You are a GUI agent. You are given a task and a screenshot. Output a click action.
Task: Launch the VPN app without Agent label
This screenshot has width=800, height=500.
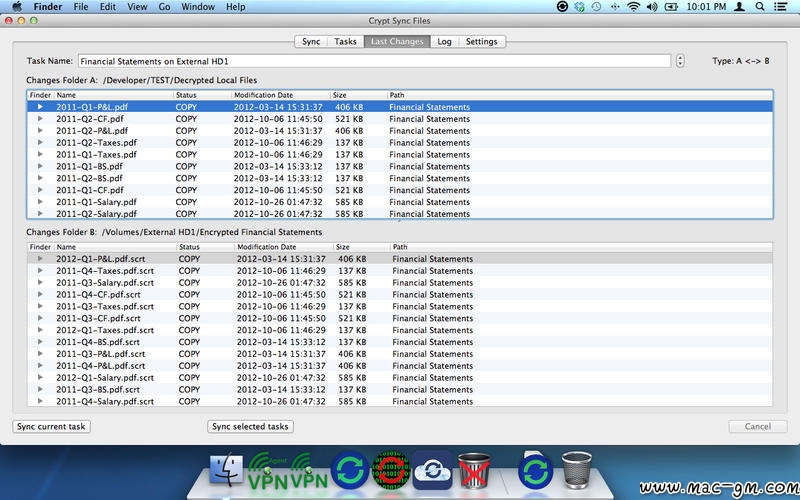click(309, 470)
